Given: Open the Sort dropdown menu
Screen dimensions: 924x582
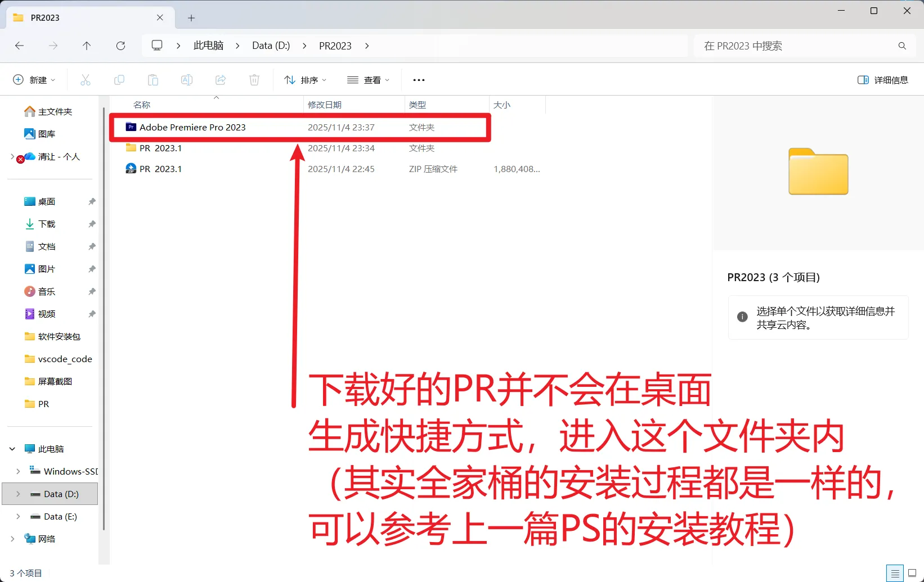Looking at the screenshot, I should pyautogui.click(x=305, y=80).
